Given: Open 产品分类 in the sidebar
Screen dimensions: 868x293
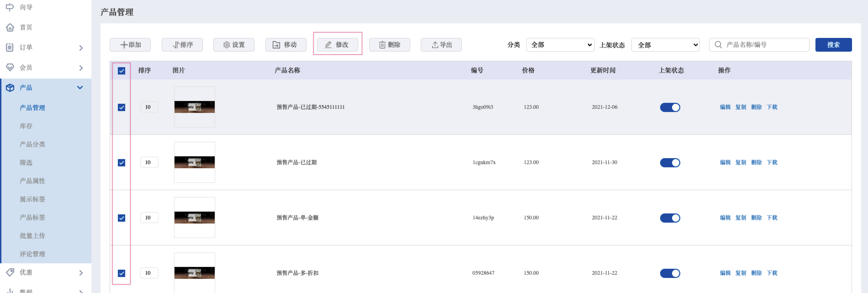Looking at the screenshot, I should 32,144.
